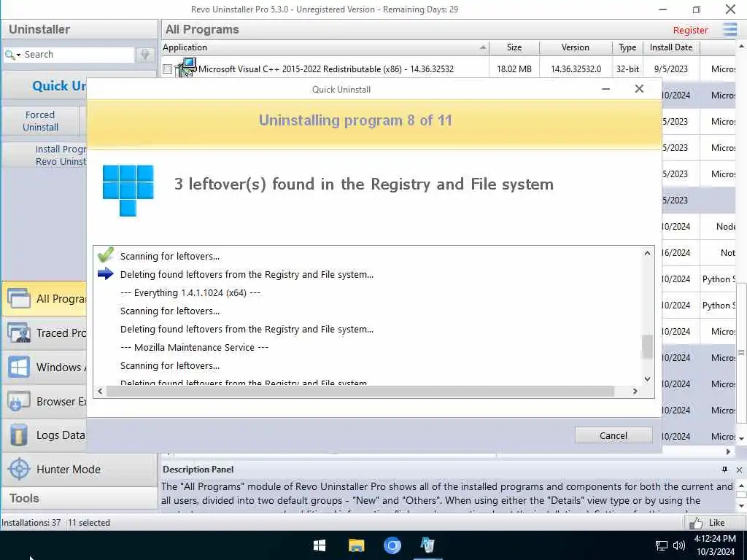Minimize the Quick Uninstall dialog

point(605,89)
